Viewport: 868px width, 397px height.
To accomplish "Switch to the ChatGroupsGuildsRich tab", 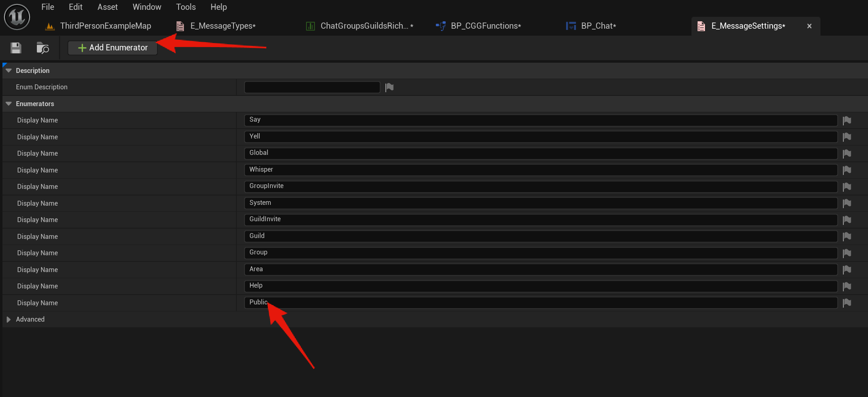I will [x=360, y=26].
